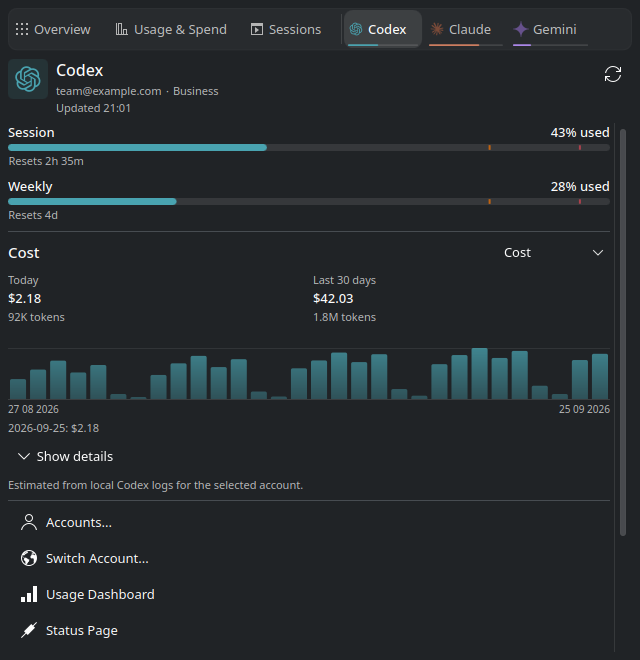Click the Sessions play-box icon
Image resolution: width=640 pixels, height=660 pixels.
pos(257,29)
